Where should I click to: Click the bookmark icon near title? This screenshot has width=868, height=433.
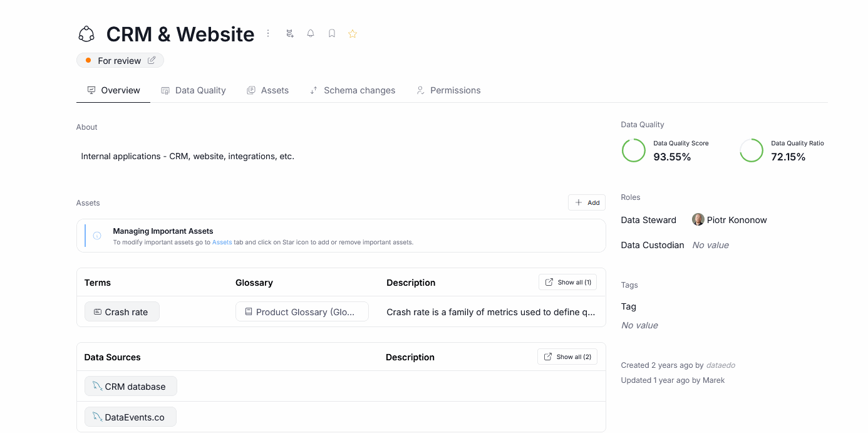coord(332,33)
